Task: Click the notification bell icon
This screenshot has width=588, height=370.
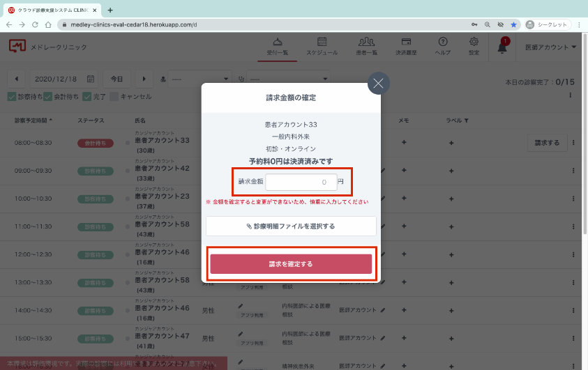Action: (x=502, y=47)
